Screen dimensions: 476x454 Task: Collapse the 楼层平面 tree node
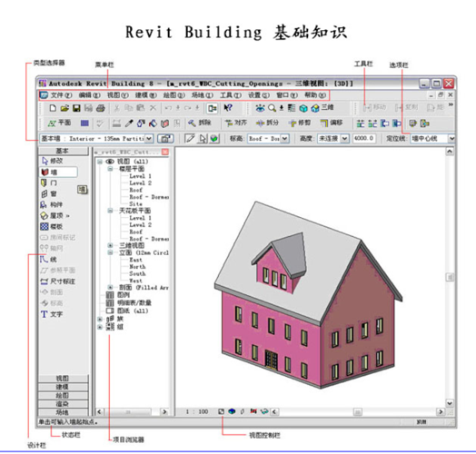[111, 168]
